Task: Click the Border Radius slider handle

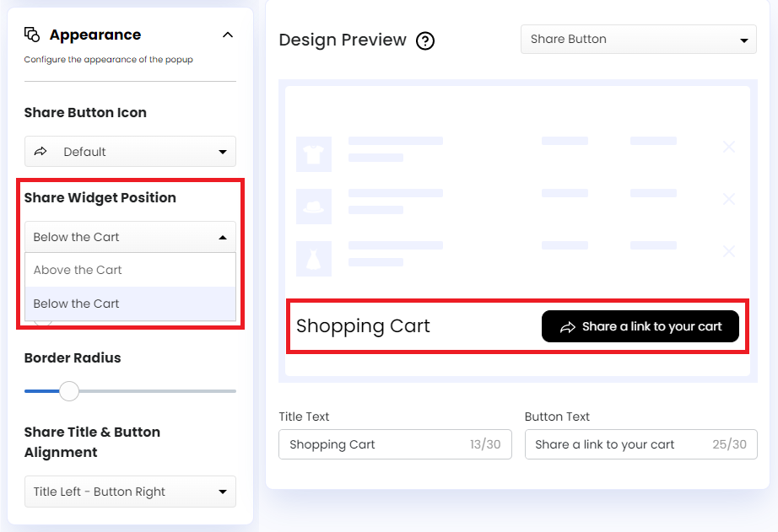Action: (x=68, y=391)
